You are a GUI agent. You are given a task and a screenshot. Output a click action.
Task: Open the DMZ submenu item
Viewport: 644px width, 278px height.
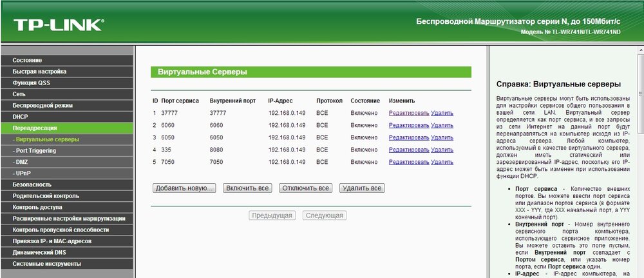click(67, 162)
